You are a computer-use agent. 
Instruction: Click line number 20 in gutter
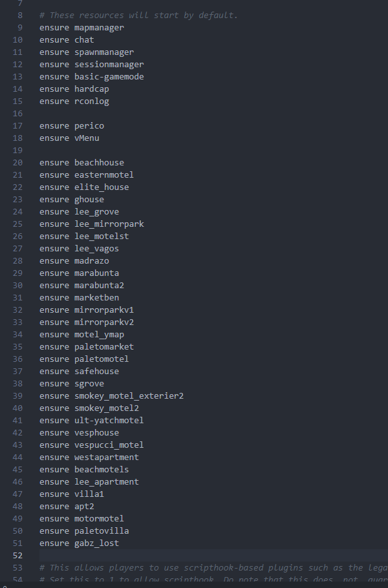(17, 162)
